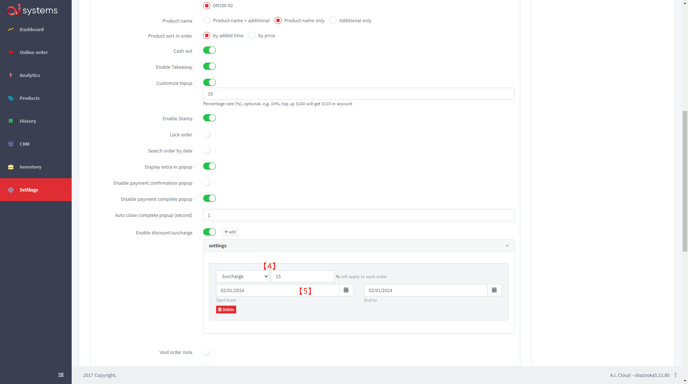Select Additional only option
688x384 pixels.
pyautogui.click(x=333, y=21)
